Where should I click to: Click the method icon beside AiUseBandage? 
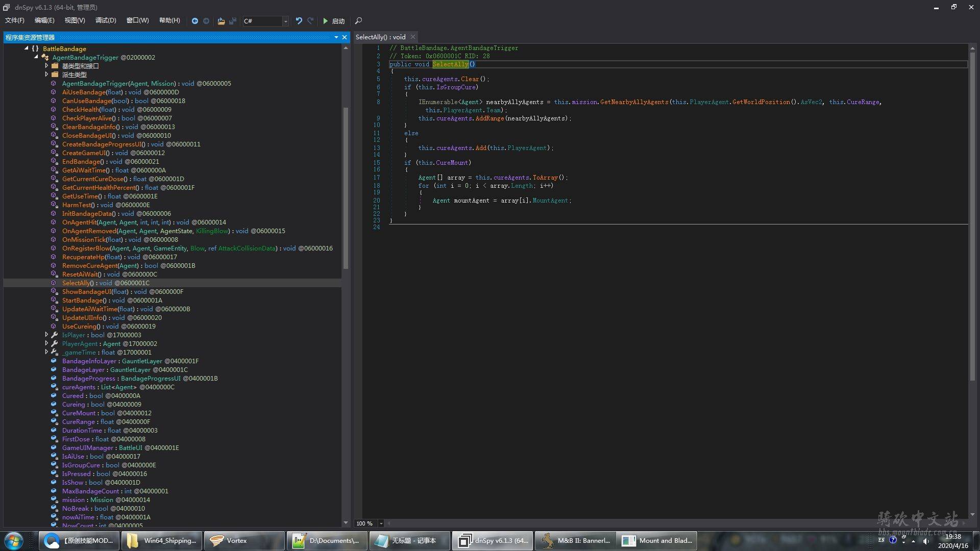pyautogui.click(x=53, y=92)
